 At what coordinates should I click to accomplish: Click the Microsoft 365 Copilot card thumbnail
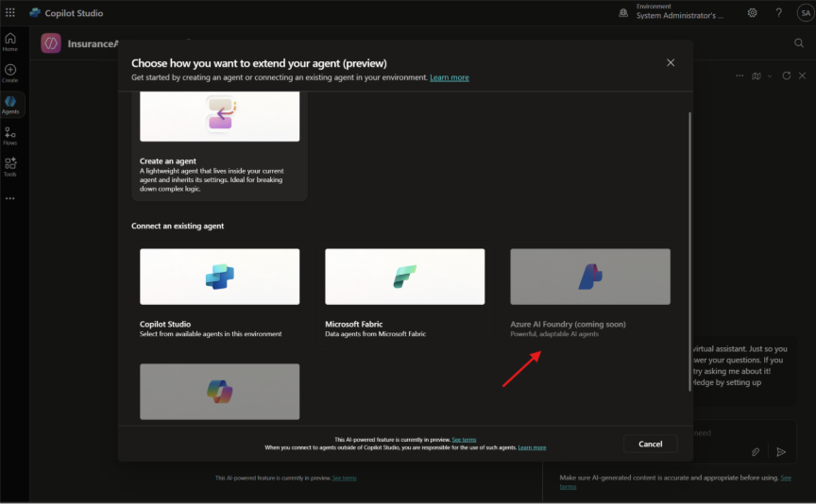point(220,392)
